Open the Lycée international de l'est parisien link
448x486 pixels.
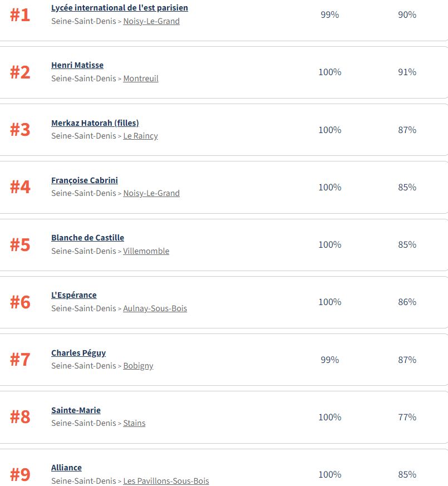coord(119,8)
